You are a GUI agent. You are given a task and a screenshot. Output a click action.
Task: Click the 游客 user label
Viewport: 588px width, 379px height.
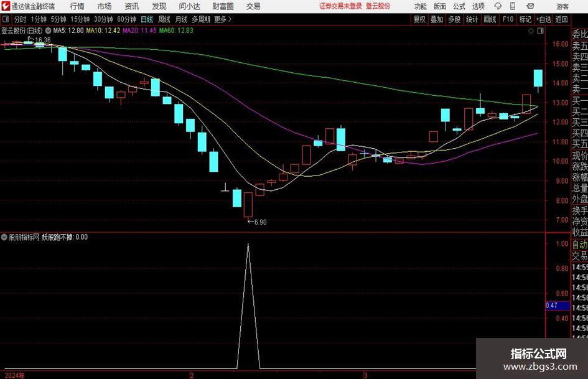(562, 6)
